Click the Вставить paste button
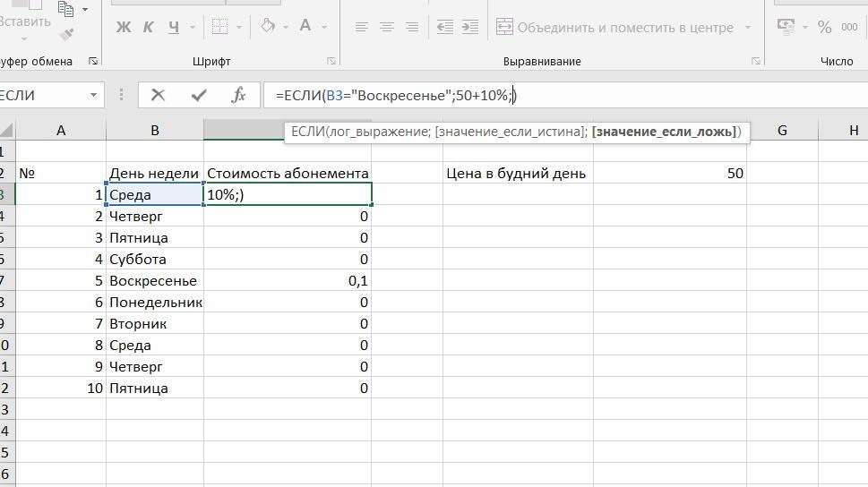This screenshot has width=868, height=487. (x=24, y=21)
